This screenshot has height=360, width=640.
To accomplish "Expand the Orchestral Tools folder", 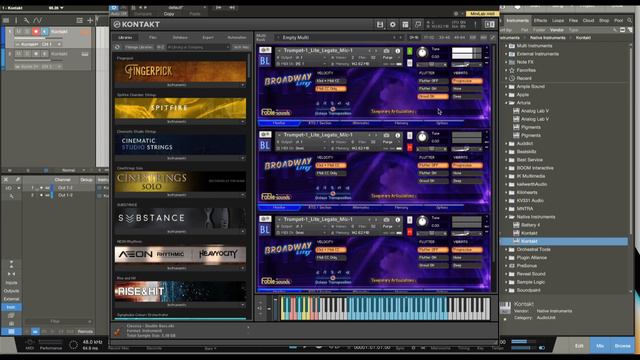I will [507, 249].
